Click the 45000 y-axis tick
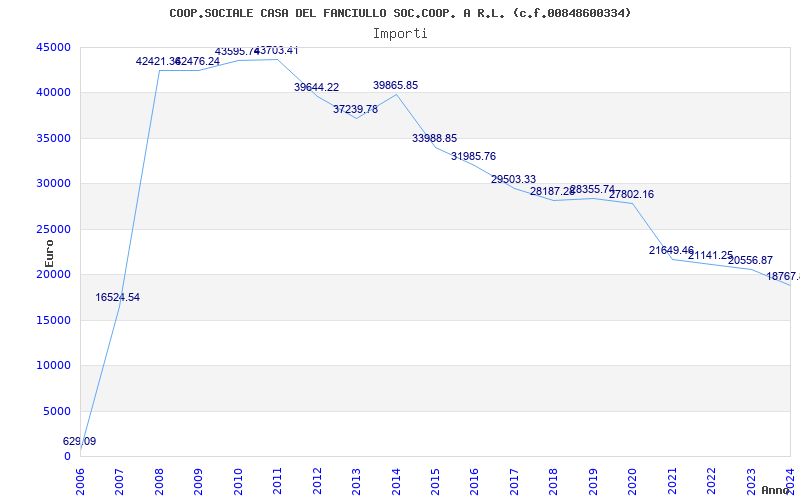Screen dimensions: 800x500 pos(54,47)
